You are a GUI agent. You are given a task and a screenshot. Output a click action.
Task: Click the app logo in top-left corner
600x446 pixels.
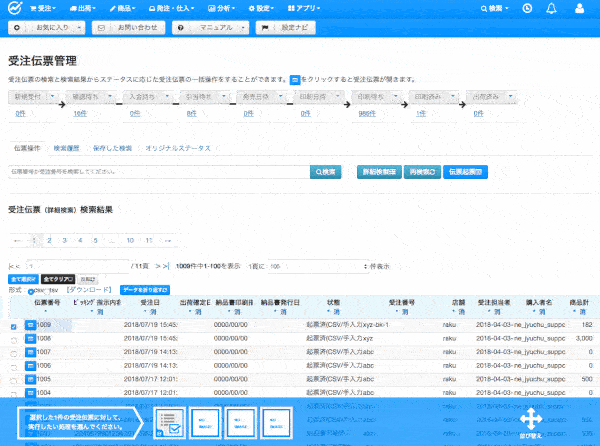[15, 8]
